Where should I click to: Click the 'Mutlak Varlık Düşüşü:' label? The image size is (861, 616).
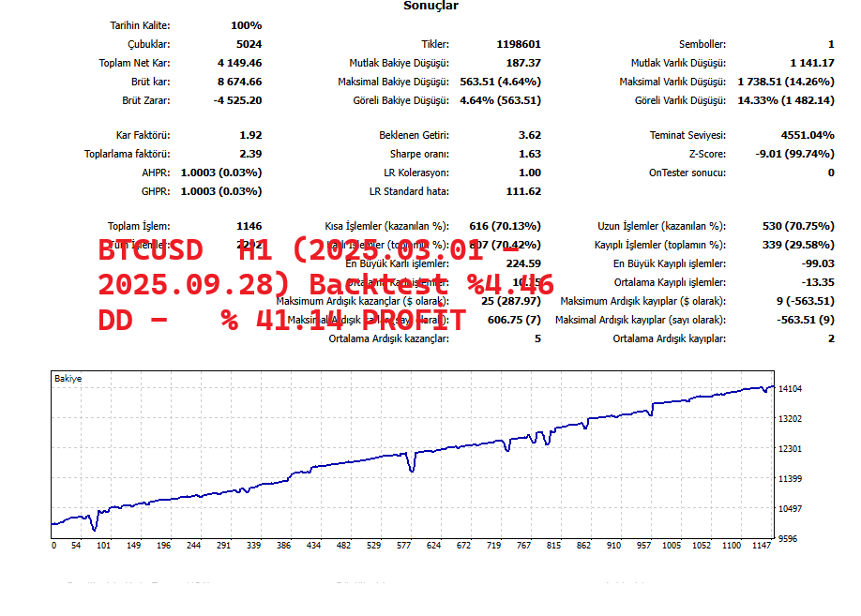pos(678,63)
